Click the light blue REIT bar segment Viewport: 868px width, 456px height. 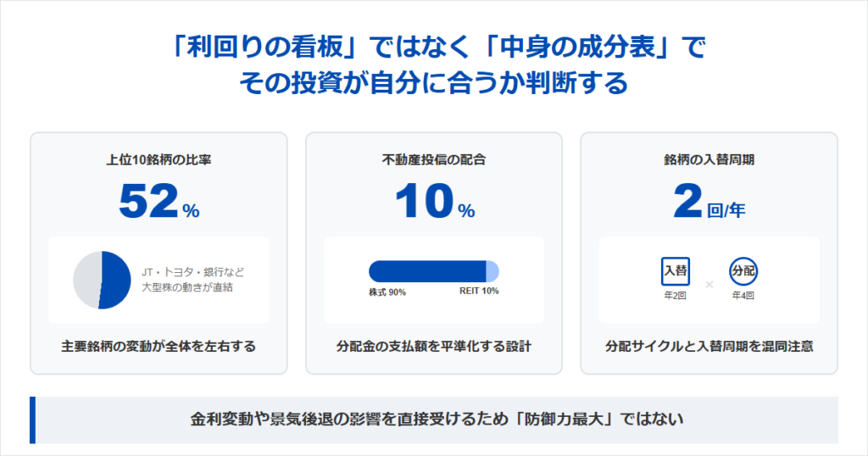click(492, 271)
